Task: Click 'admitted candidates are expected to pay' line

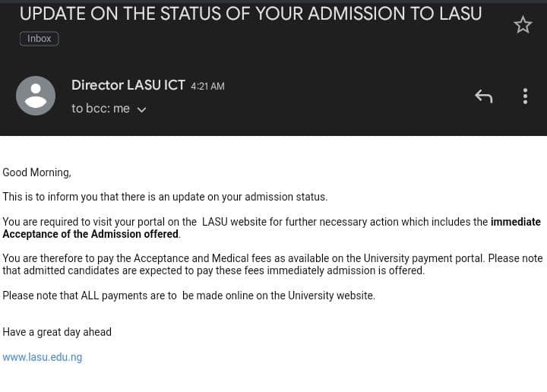Action: [213, 270]
